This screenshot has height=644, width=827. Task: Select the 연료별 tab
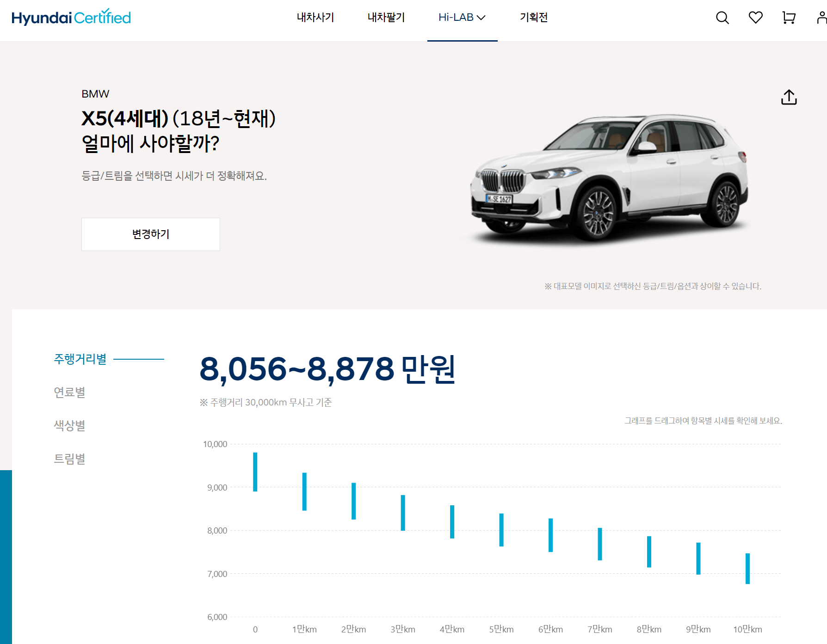tap(69, 392)
